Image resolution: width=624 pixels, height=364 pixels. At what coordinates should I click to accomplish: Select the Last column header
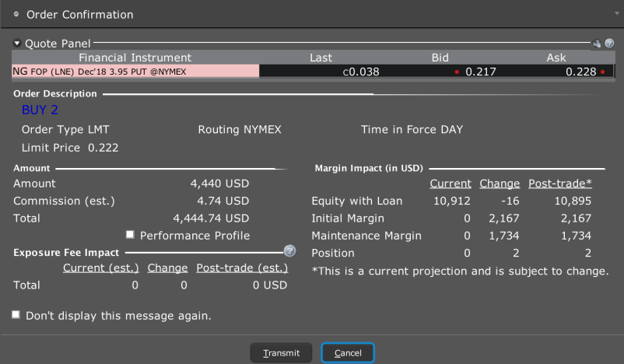click(321, 58)
